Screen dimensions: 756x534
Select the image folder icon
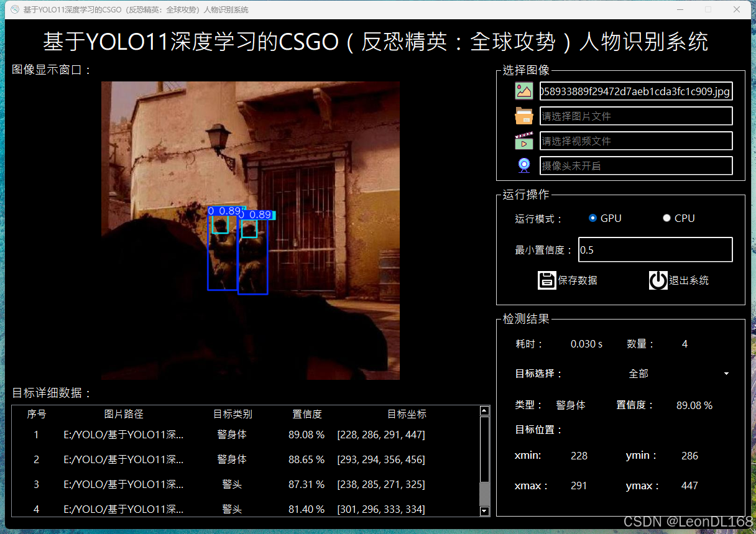[524, 116]
